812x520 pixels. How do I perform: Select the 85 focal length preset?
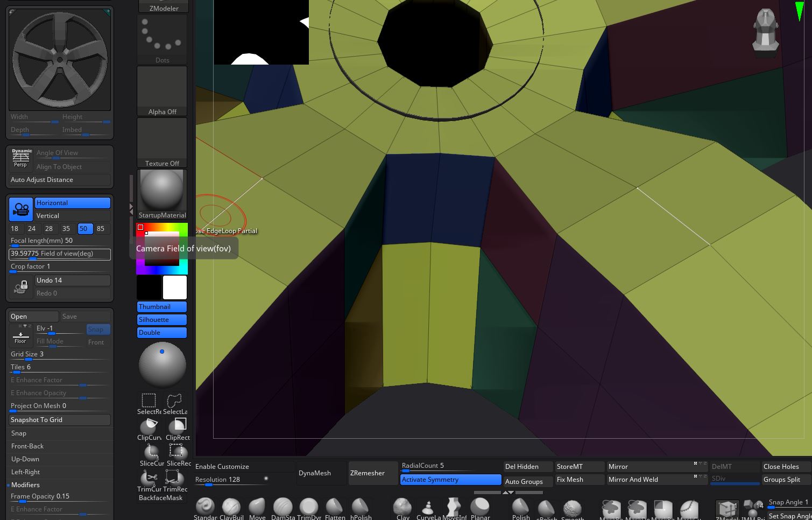point(101,229)
